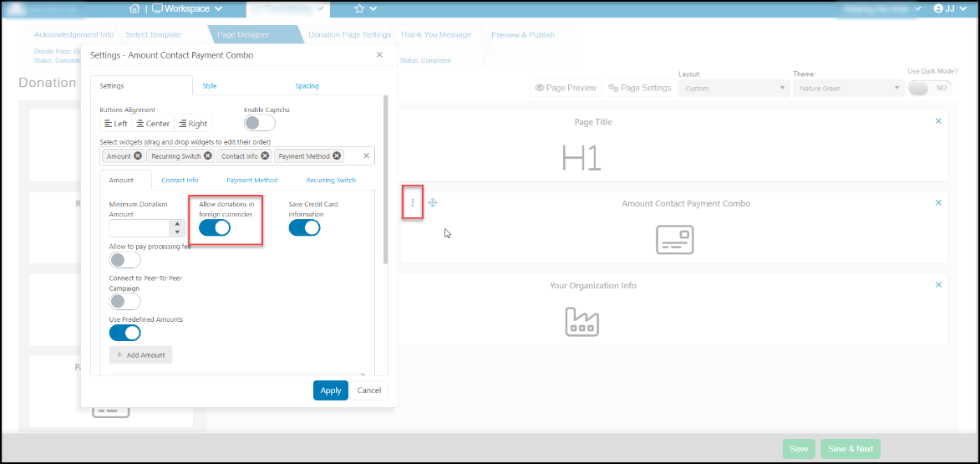The height and width of the screenshot is (464, 980).
Task: Click the Apply button
Action: click(331, 390)
